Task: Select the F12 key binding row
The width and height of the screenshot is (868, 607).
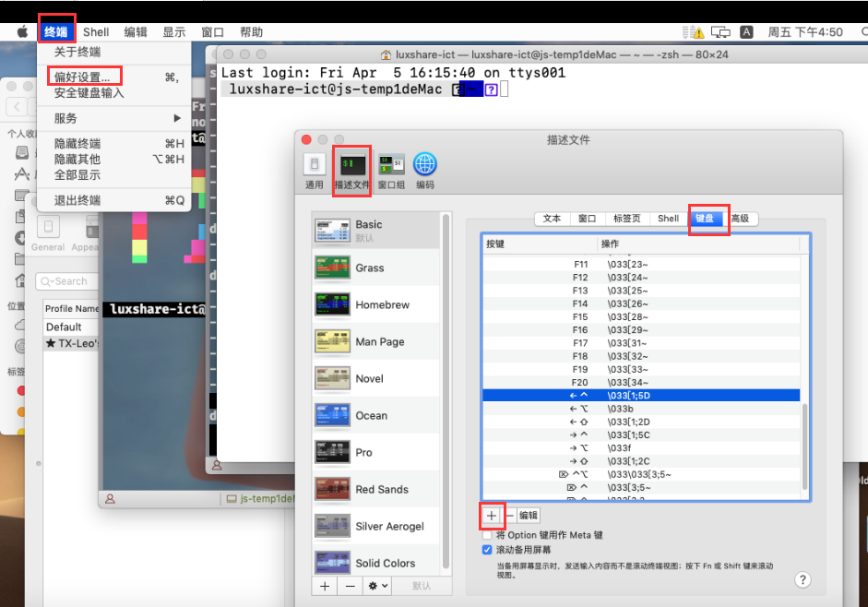Action: (x=642, y=278)
